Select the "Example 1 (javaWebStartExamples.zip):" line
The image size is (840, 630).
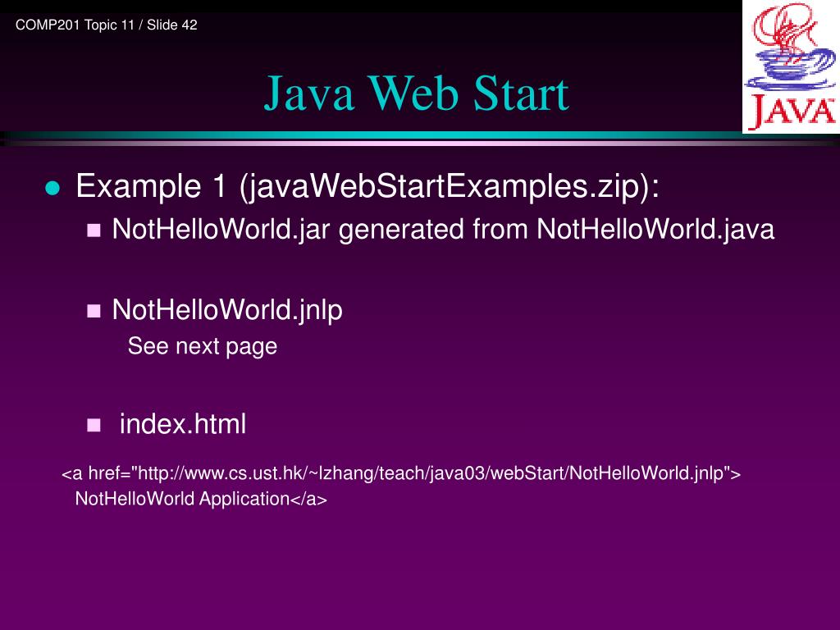click(x=367, y=187)
